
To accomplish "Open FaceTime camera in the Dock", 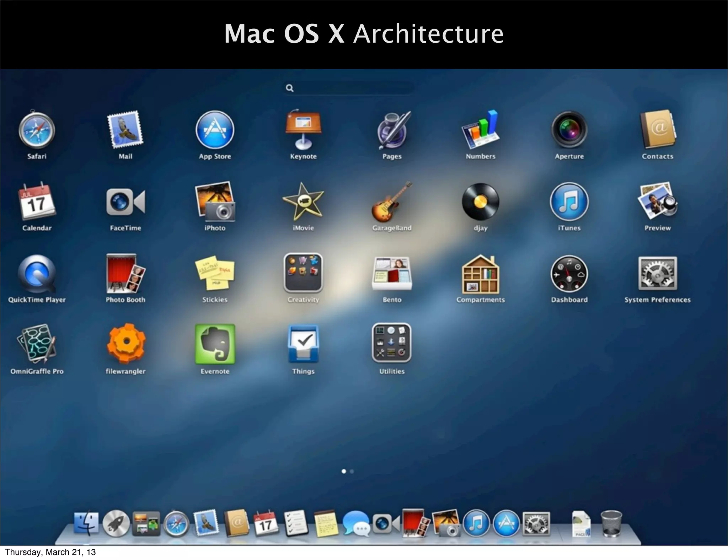I will click(x=386, y=523).
